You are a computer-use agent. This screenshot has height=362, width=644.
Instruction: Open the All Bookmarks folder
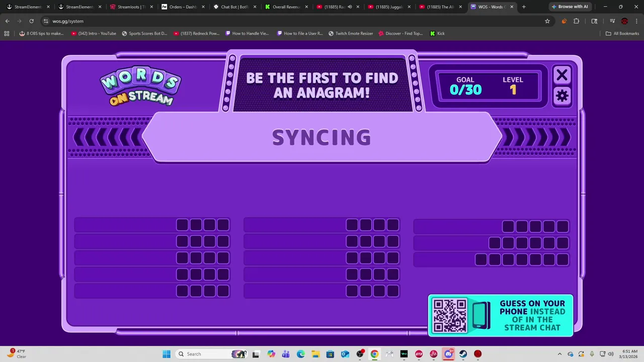pyautogui.click(x=622, y=34)
